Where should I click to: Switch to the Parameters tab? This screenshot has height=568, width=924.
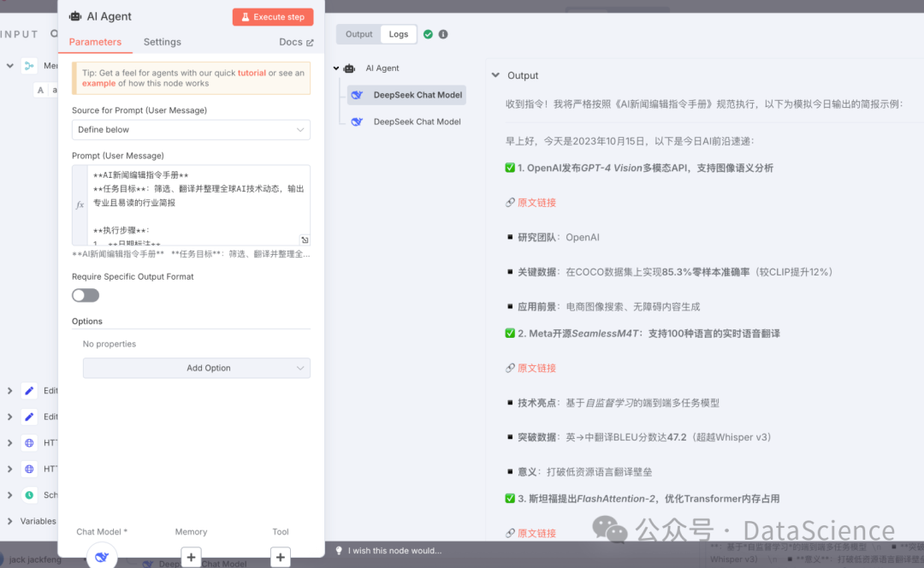point(95,42)
